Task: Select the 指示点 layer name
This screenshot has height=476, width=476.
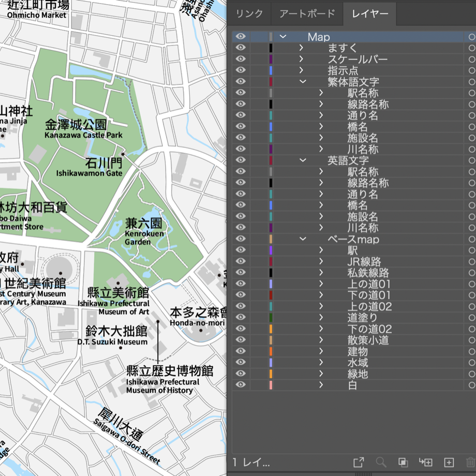Action: (343, 70)
